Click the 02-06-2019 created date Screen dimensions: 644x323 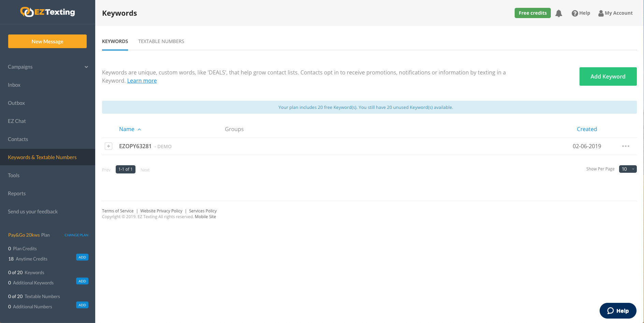(x=587, y=146)
